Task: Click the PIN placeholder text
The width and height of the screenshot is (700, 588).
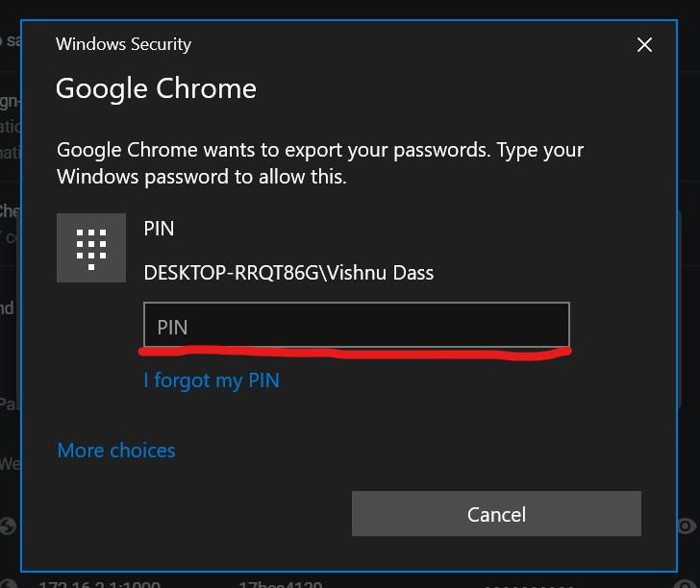Action: tap(172, 327)
